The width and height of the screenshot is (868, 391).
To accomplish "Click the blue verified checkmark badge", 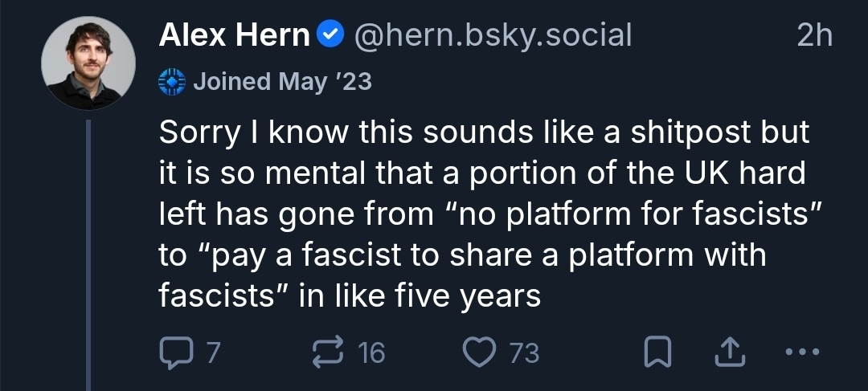I will click(x=331, y=35).
